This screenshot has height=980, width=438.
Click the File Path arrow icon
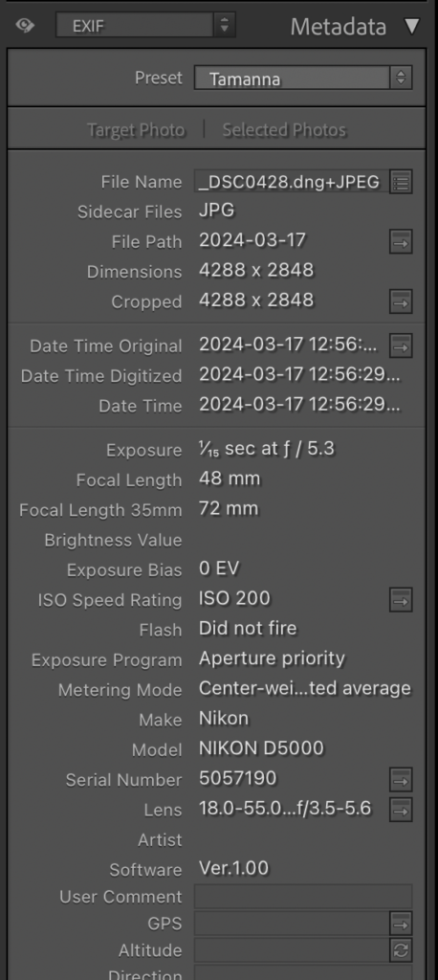coord(401,241)
